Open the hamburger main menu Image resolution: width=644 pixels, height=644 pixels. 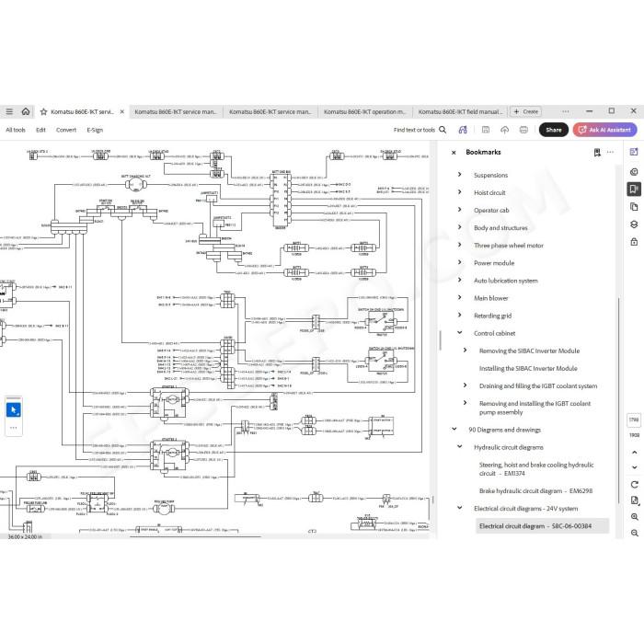tap(9, 111)
